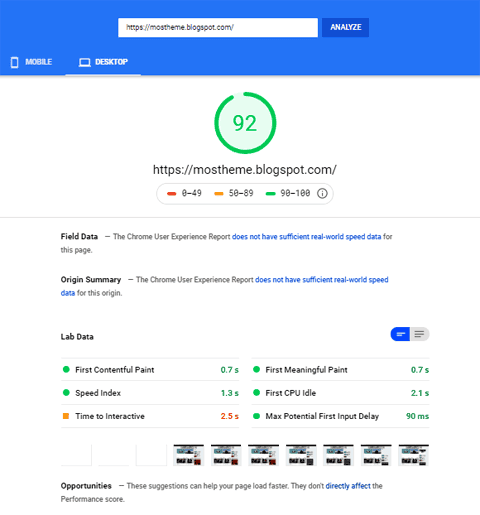Open the first rendered filmstrip thumbnail
The image size is (480, 515).
tap(188, 455)
